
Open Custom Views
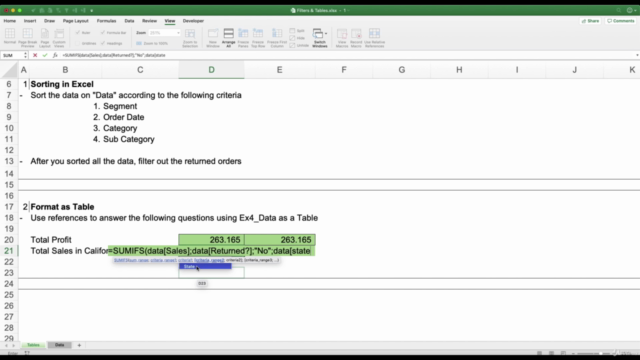tap(59, 38)
